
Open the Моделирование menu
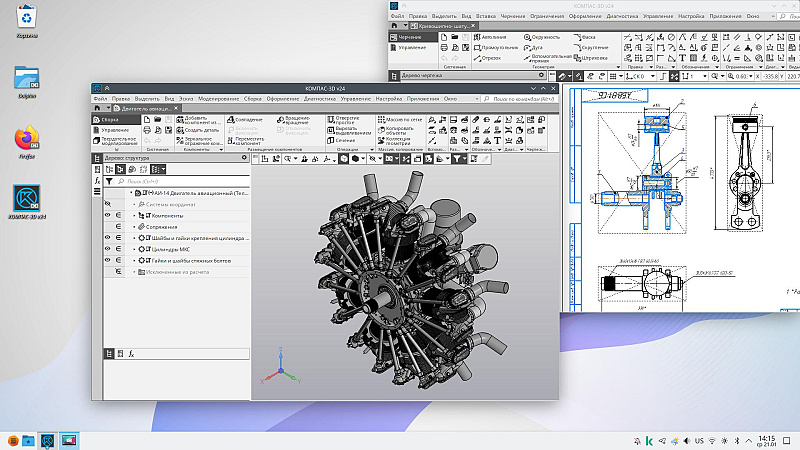(x=218, y=99)
